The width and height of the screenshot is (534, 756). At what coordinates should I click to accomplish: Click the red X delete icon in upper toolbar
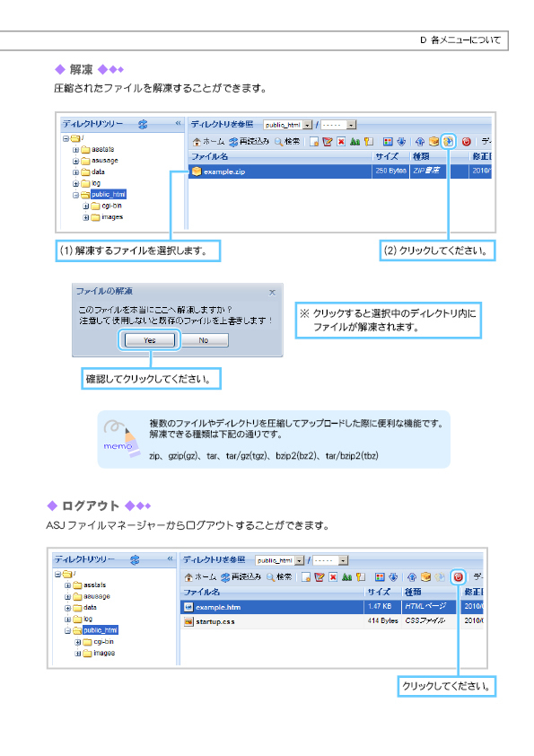[x=341, y=141]
